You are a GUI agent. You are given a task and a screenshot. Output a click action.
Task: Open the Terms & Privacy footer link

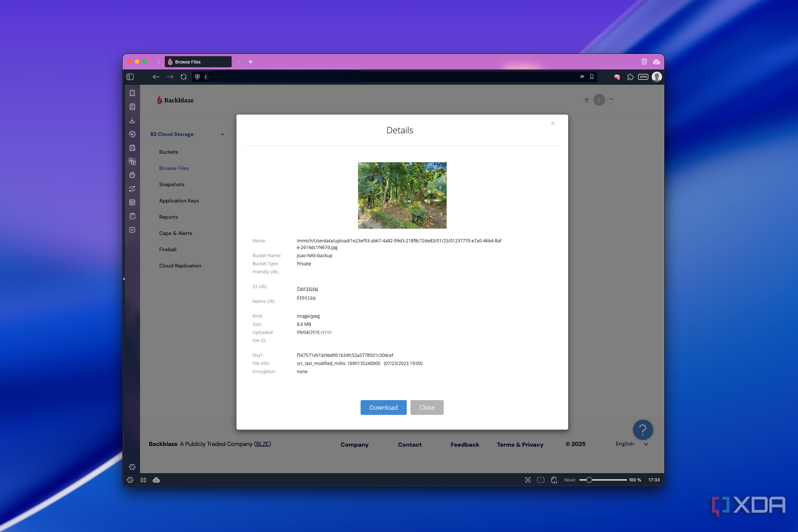pos(520,445)
